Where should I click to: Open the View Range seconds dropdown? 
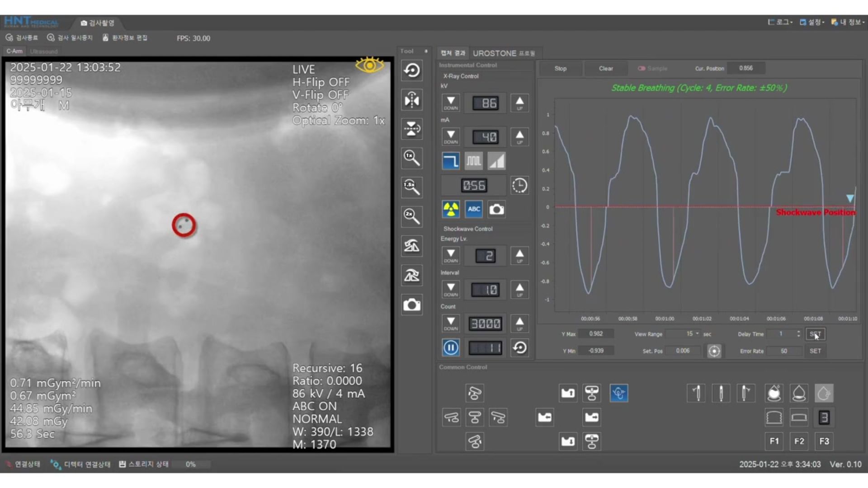coord(697,334)
